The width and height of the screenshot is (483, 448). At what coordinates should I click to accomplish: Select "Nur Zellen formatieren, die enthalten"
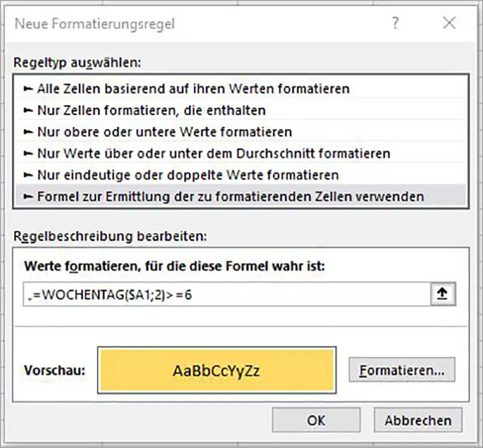[145, 111]
